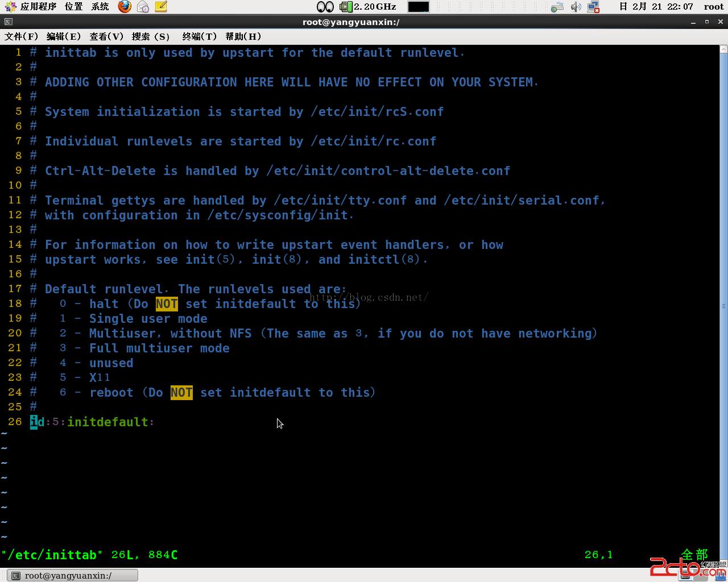728x582 pixels.
Task: Open the terminal 文件(F) menu
Action: click(22, 36)
